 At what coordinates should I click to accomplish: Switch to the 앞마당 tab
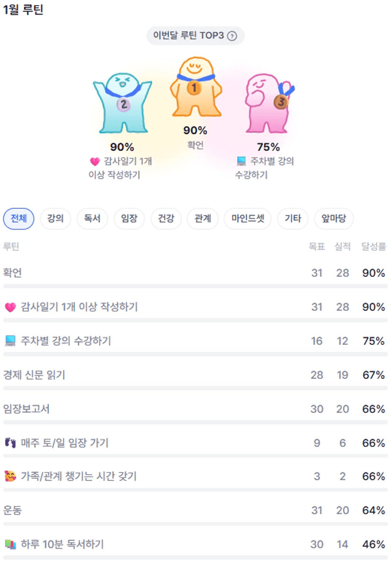tap(334, 219)
